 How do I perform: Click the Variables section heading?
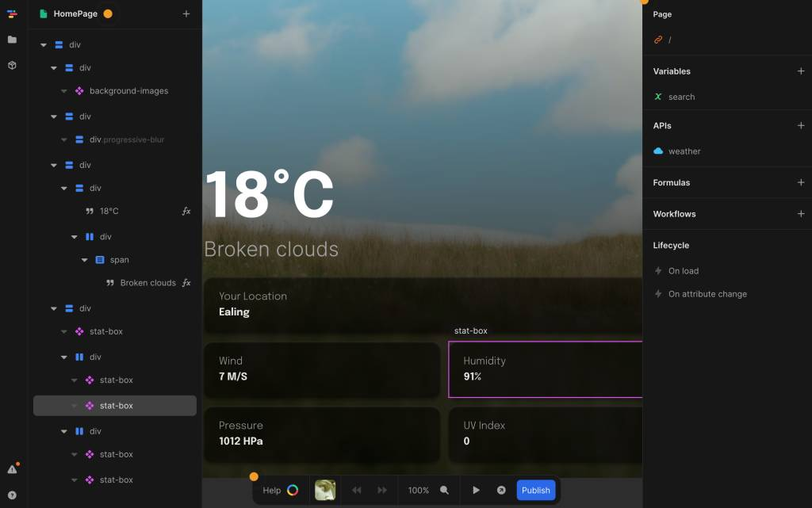coord(672,71)
